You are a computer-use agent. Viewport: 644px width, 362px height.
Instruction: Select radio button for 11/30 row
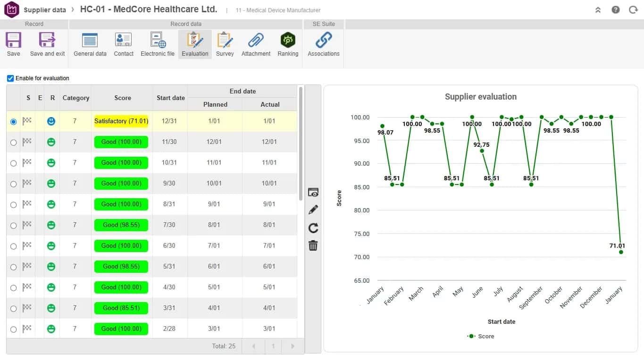13,142
